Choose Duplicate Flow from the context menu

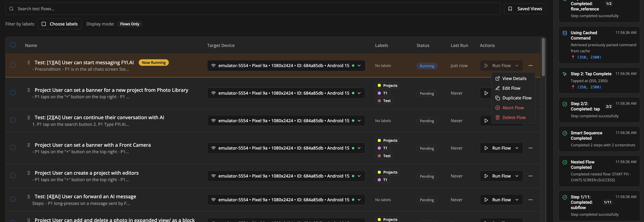click(x=513, y=98)
